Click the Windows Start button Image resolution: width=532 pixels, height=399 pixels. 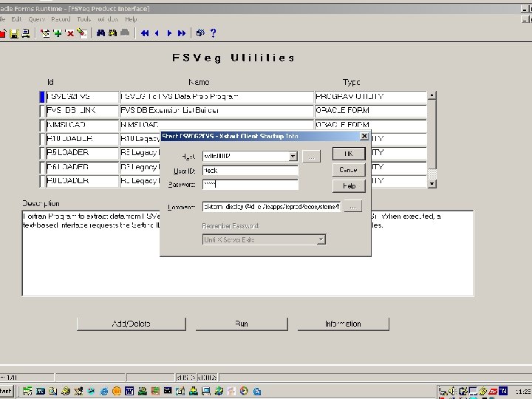point(7,390)
